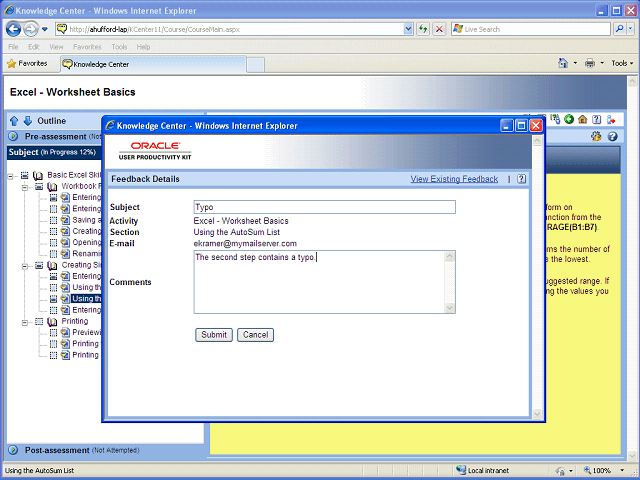Viewport: 640px width, 480px height.
Task: Click the book icon of Basic Excel Skills
Action: click(38, 175)
